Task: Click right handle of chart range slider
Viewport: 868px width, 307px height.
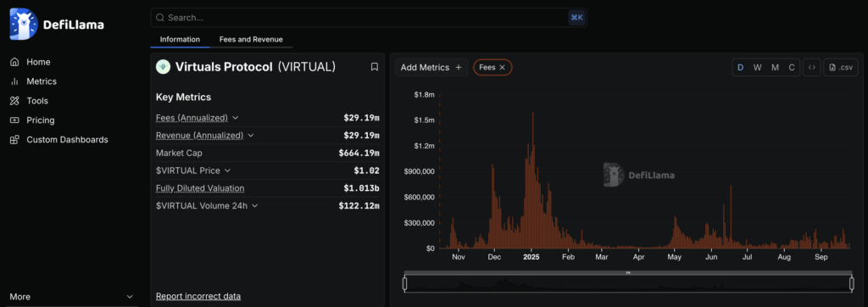Action: point(851,284)
